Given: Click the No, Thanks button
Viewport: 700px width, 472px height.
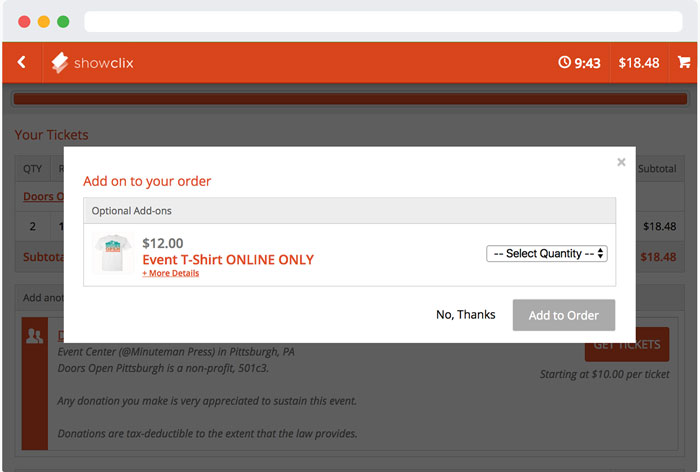Looking at the screenshot, I should 465,315.
